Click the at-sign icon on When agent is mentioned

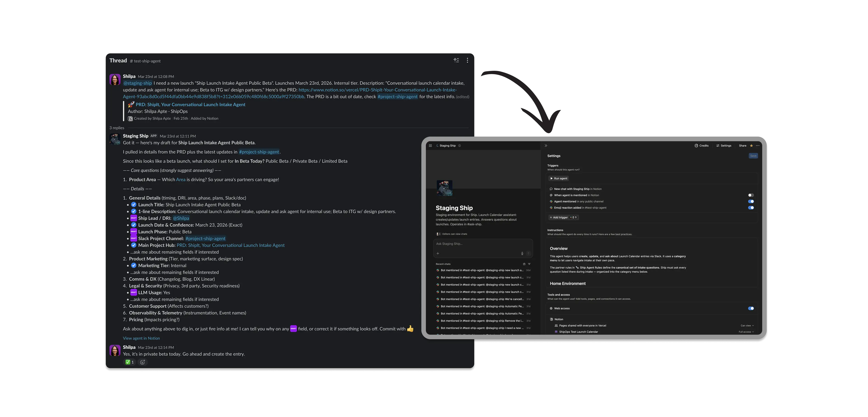tap(551, 195)
